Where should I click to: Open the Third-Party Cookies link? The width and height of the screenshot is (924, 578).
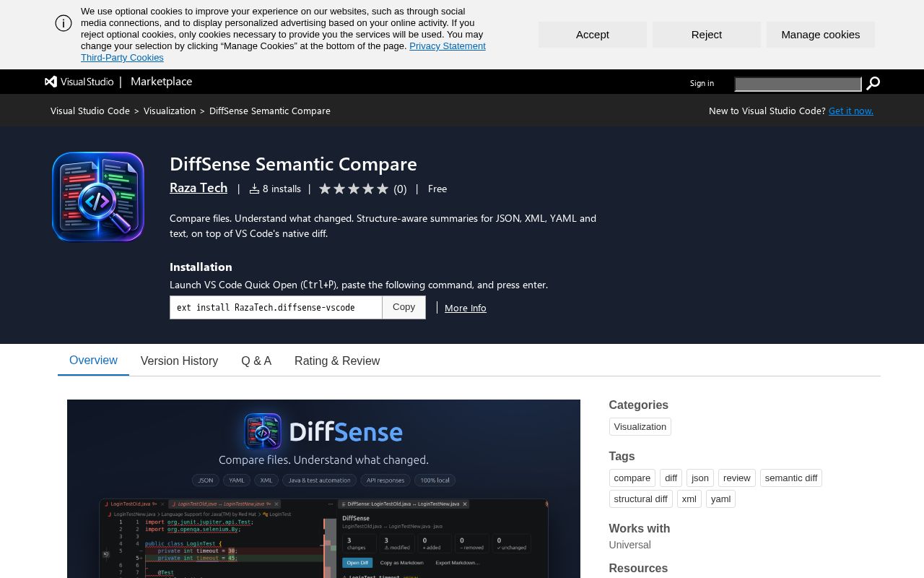[x=122, y=58]
